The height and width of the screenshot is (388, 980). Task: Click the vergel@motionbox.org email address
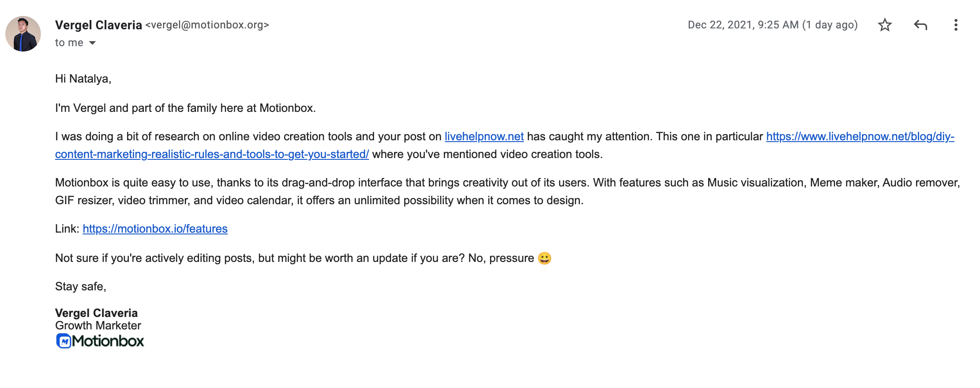pos(207,25)
